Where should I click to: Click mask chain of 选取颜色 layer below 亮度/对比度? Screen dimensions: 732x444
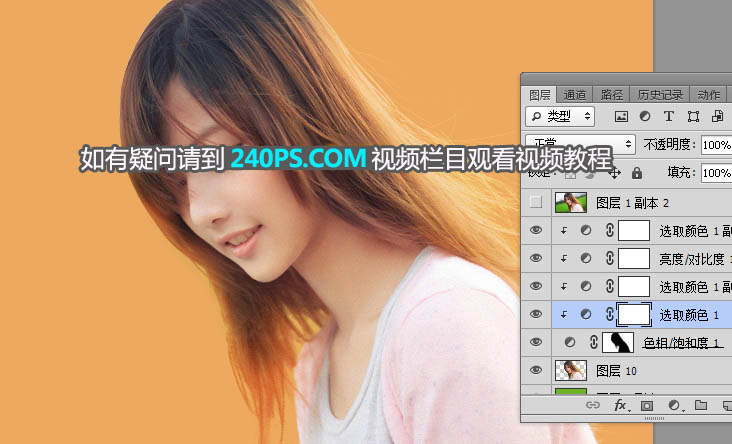pos(609,286)
